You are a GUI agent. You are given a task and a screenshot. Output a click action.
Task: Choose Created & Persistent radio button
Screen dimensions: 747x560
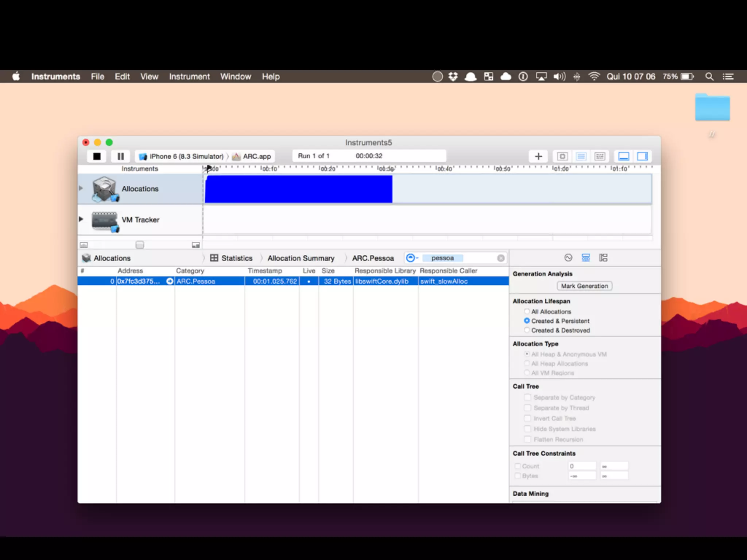tap(527, 321)
